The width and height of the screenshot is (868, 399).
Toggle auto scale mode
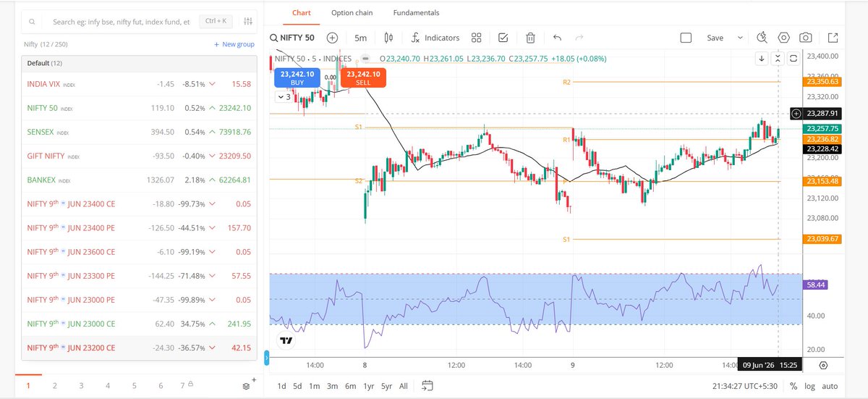830,386
